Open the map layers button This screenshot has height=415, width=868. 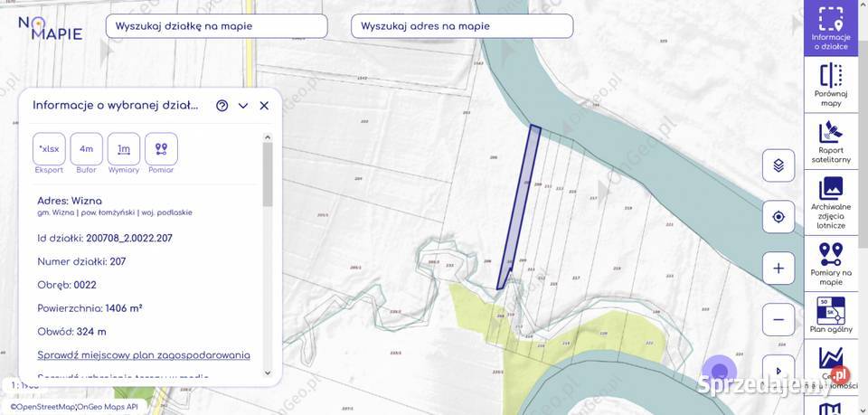pyautogui.click(x=778, y=165)
